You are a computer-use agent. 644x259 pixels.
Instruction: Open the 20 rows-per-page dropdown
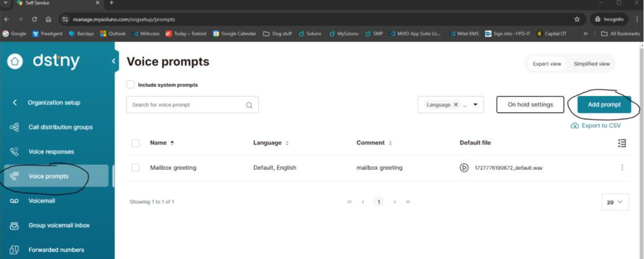615,202
